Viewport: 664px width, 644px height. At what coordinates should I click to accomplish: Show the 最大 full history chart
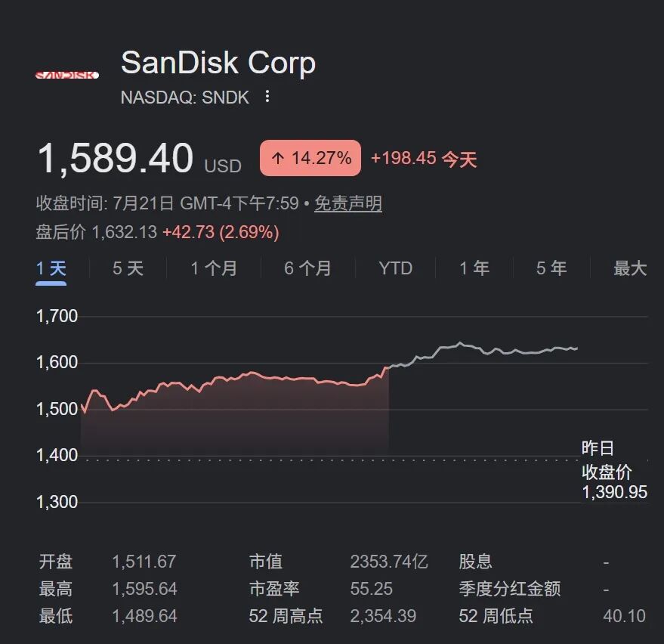click(x=630, y=268)
